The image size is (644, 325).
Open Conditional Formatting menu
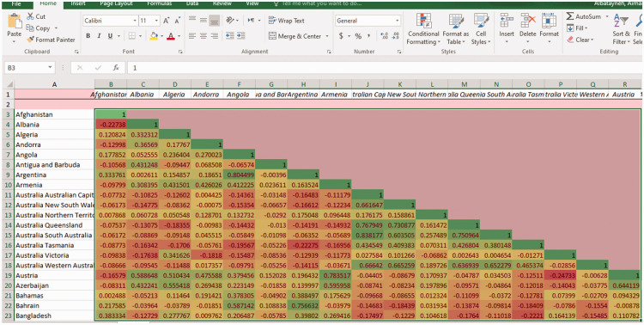pos(423,28)
